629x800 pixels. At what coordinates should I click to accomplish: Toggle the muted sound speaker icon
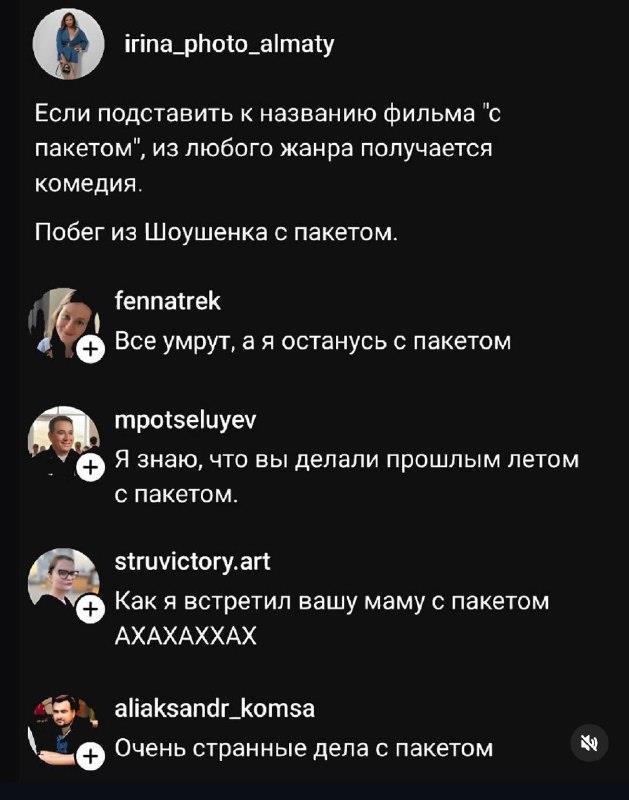pyautogui.click(x=590, y=743)
